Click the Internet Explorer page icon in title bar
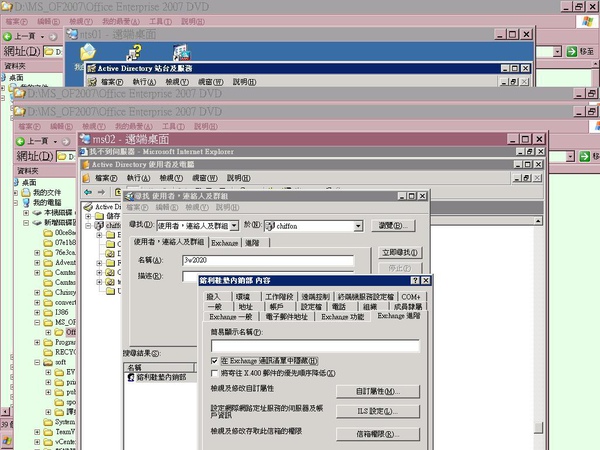Viewport: 600px width, 450px height. [x=84, y=152]
